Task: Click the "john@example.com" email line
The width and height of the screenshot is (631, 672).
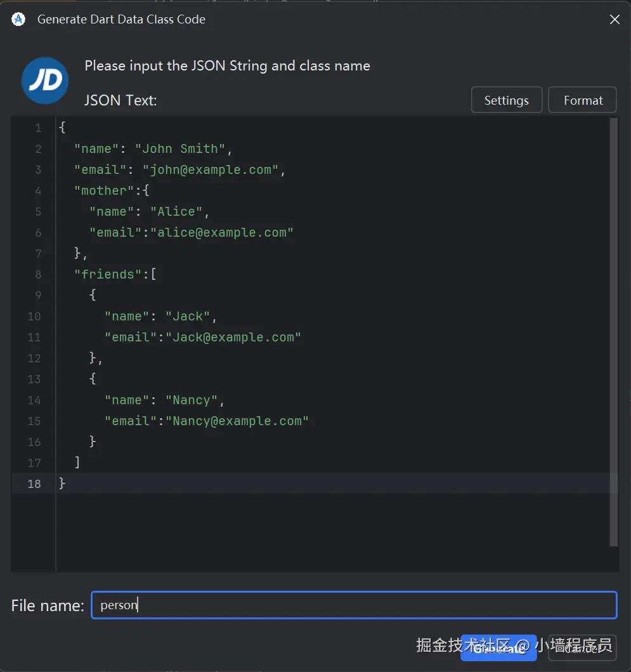Action: 179,169
